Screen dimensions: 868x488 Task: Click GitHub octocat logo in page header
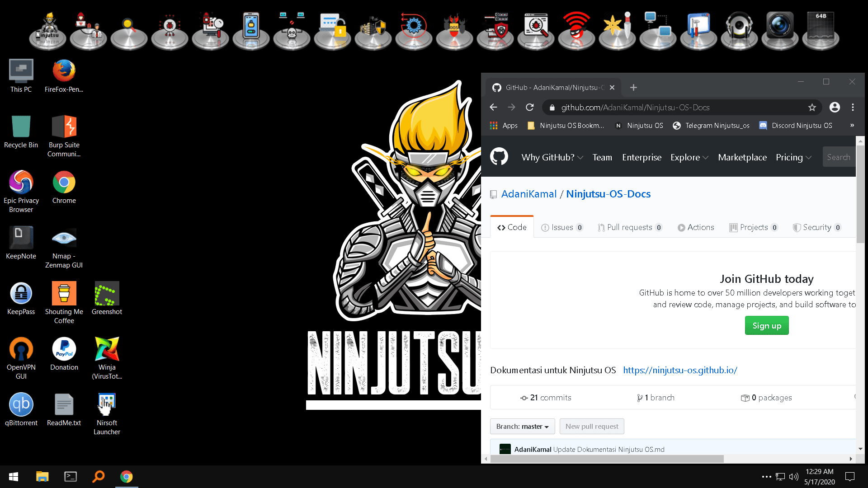(499, 157)
